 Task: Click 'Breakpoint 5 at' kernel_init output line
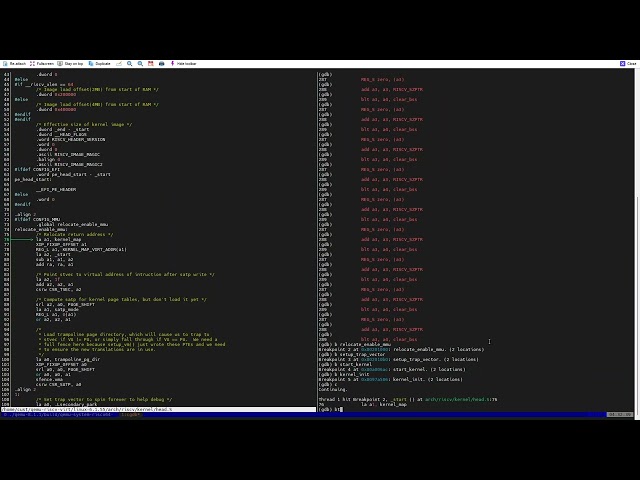click(x=391, y=380)
